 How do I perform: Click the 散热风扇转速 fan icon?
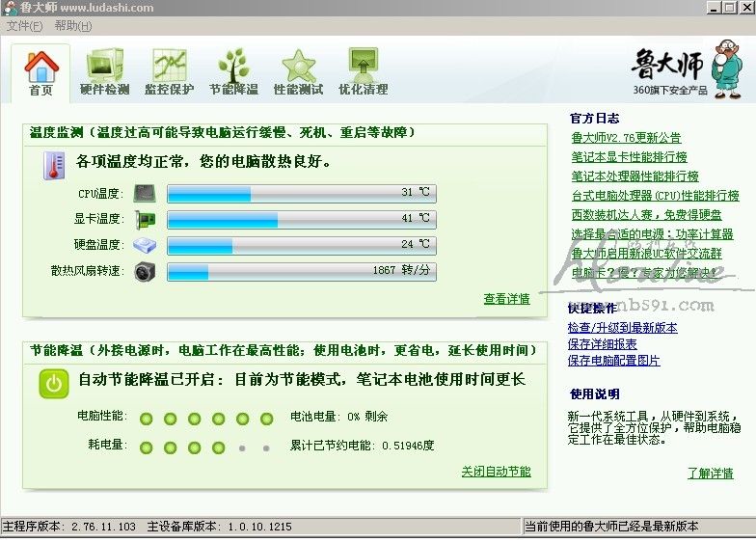(x=145, y=271)
